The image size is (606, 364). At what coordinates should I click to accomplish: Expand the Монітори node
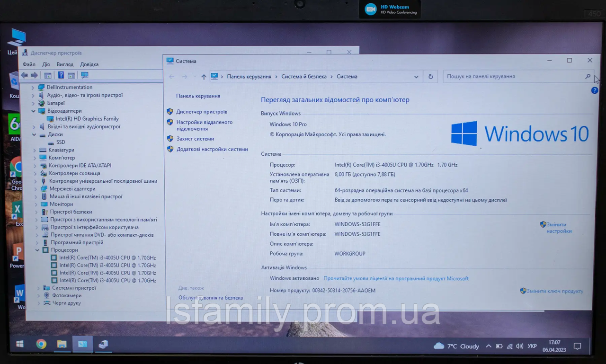[x=36, y=204]
